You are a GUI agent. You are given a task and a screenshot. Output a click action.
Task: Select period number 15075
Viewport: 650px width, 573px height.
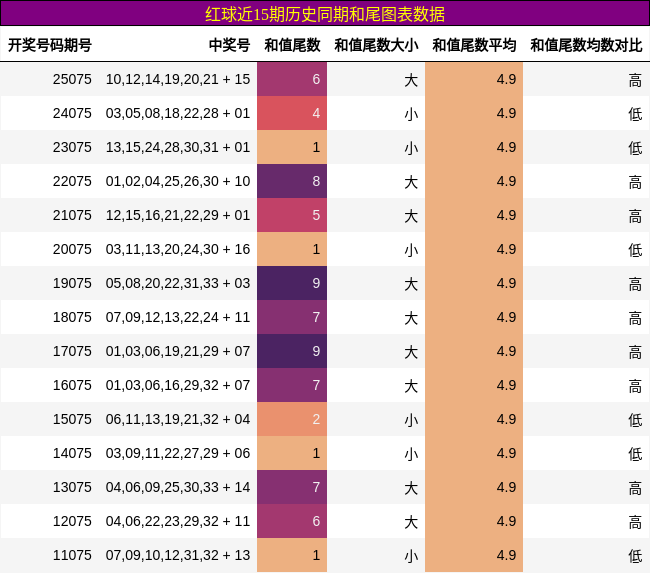72,419
